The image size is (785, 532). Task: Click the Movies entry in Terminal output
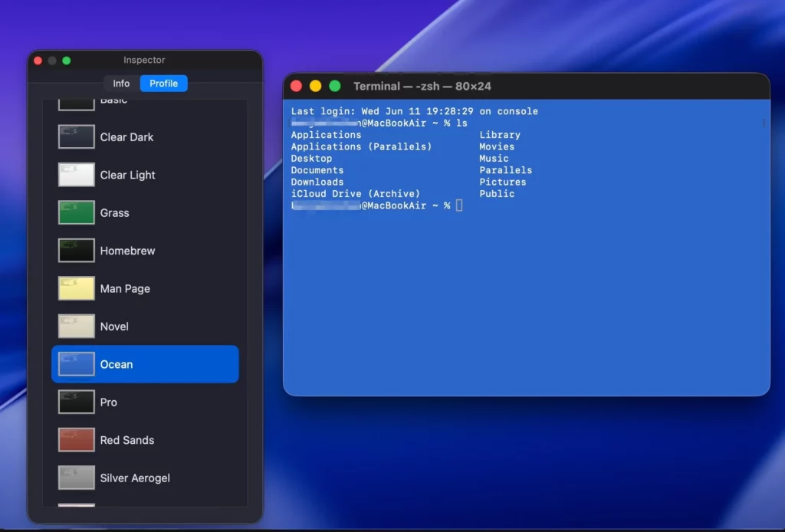pos(497,146)
